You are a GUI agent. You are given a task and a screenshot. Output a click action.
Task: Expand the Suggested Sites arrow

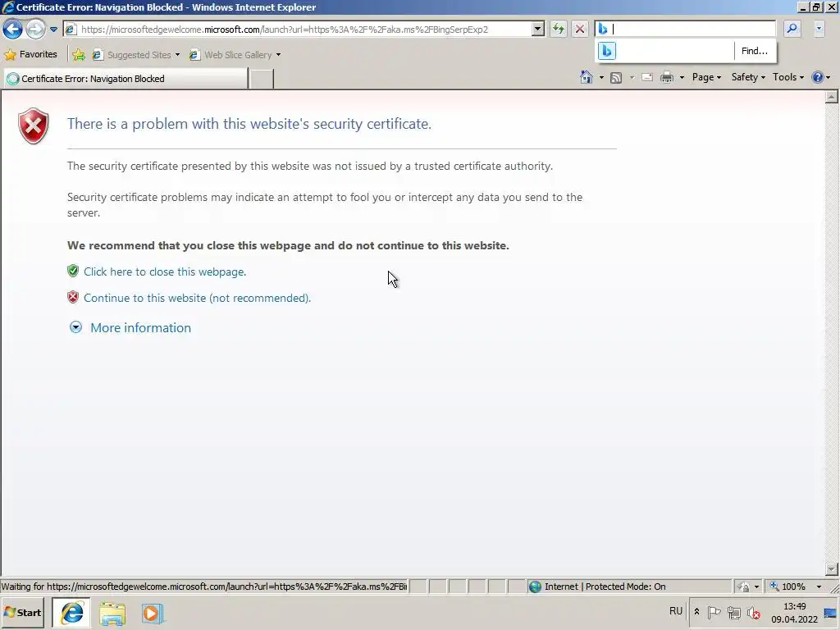point(177,55)
